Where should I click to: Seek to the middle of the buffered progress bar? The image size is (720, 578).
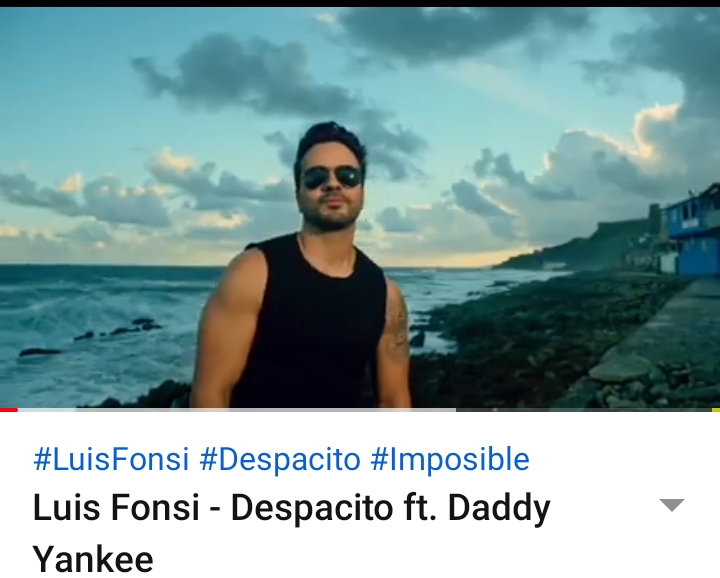tap(237, 410)
